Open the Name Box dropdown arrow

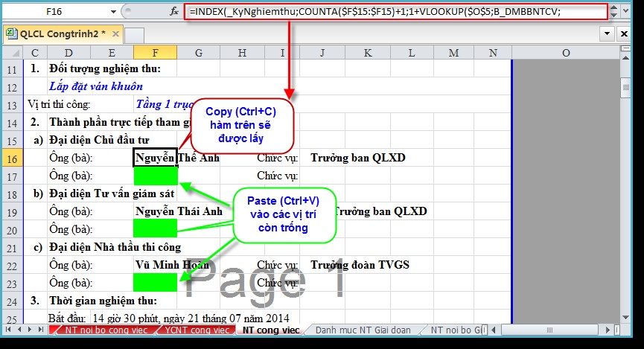coord(112,12)
